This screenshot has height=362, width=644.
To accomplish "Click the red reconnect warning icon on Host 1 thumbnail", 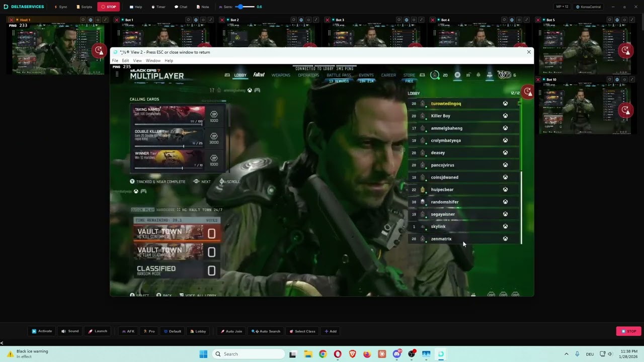I will tap(99, 50).
